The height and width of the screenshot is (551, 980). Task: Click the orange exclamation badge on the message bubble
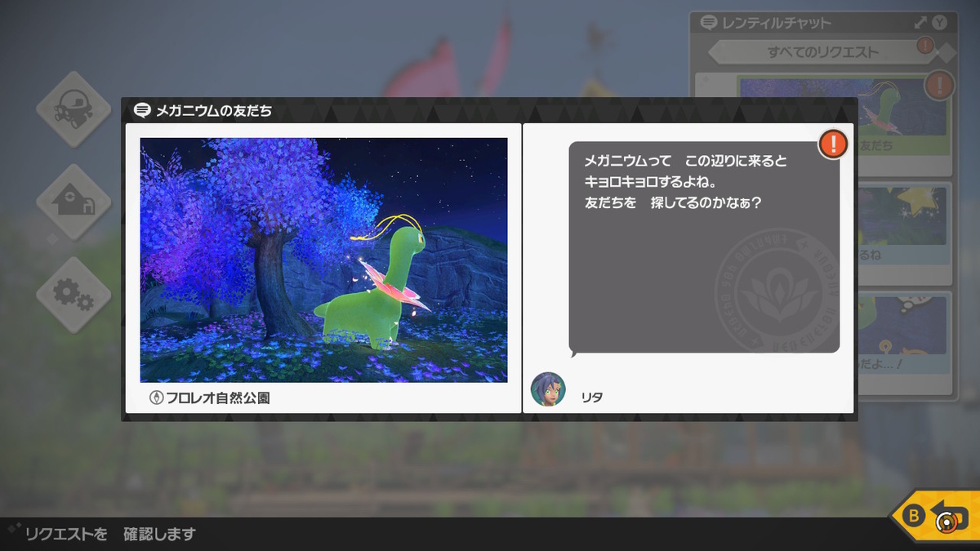pos(833,144)
